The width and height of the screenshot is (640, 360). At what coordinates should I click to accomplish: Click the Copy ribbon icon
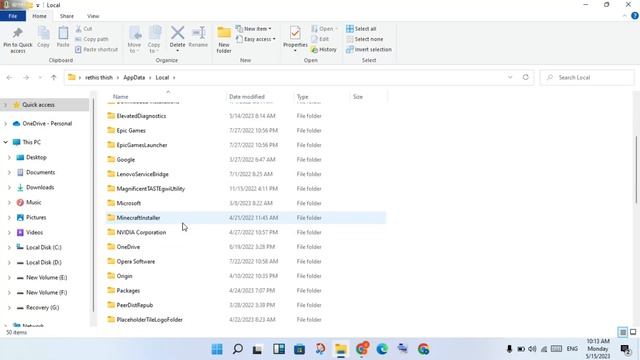tap(43, 33)
